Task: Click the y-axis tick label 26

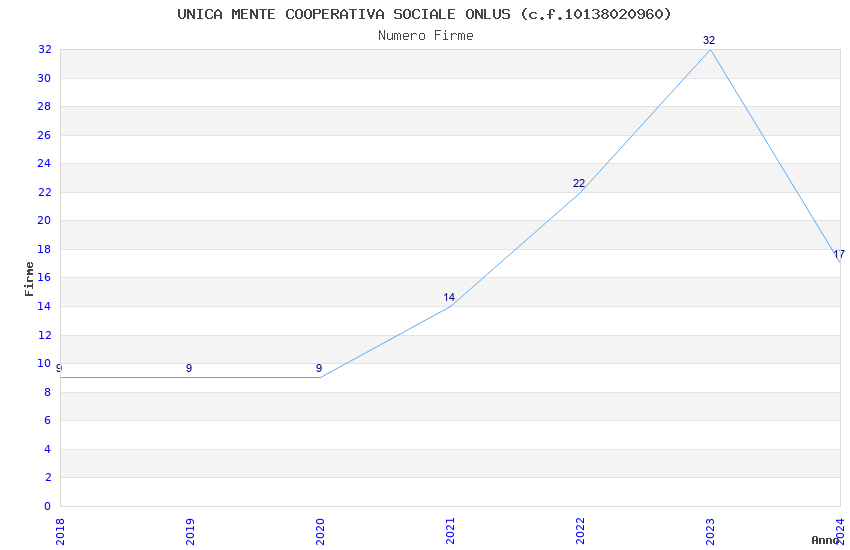Action: [44, 135]
